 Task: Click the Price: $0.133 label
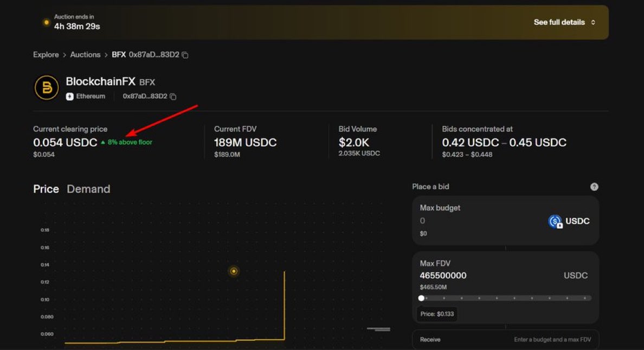click(x=437, y=314)
